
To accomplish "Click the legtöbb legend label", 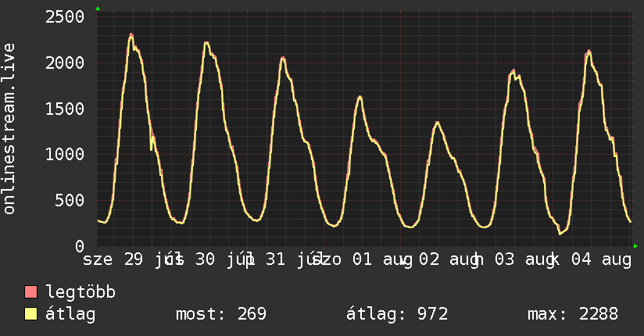I will point(80,292).
